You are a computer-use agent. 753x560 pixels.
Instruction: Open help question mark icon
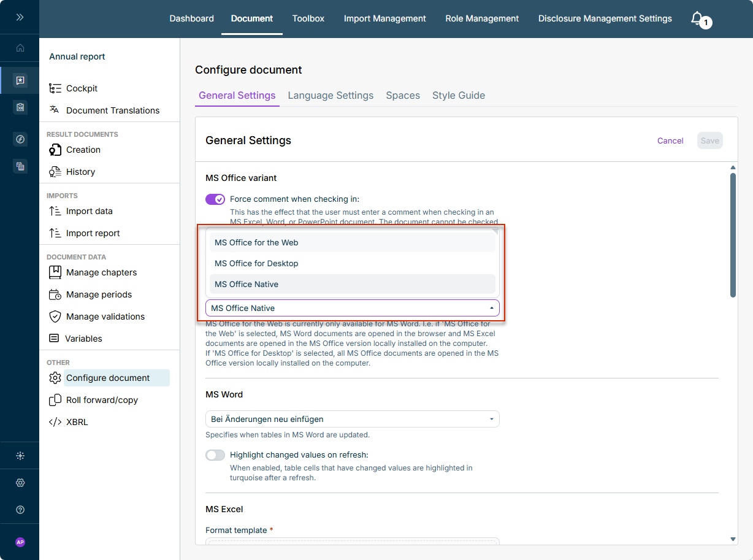20,510
